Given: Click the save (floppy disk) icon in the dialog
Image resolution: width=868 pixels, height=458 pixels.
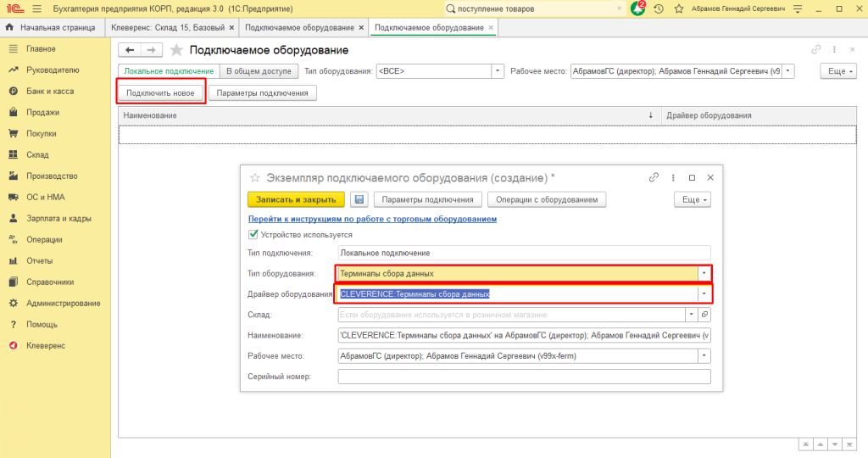Looking at the screenshot, I should tap(359, 199).
